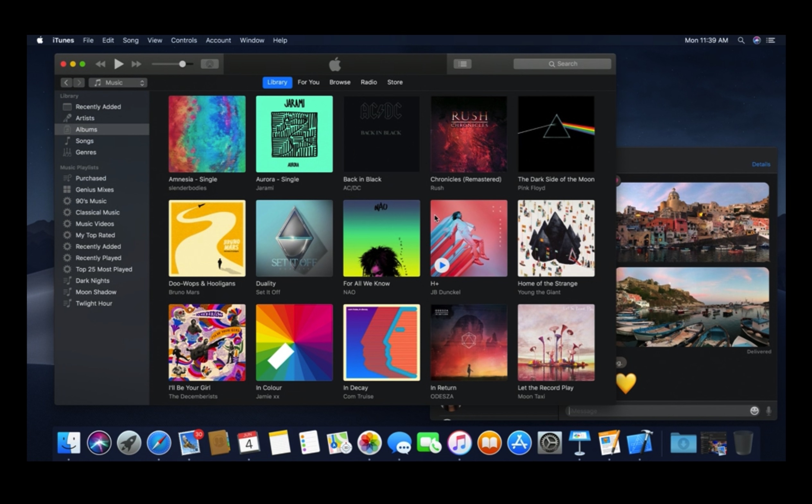This screenshot has height=504, width=812.
Task: Select Artists in the library sidebar
Action: click(x=85, y=118)
